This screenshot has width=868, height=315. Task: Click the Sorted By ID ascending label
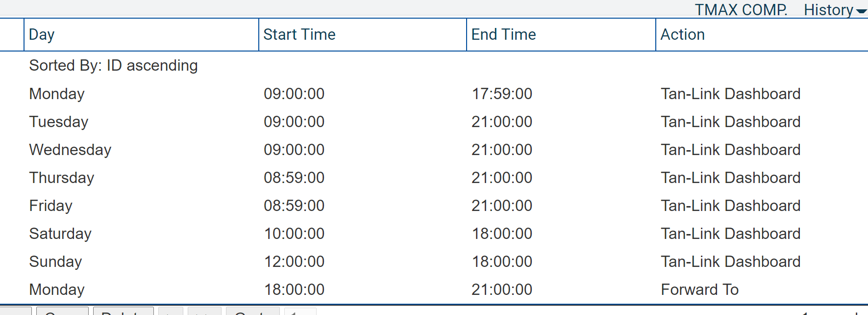(113, 65)
